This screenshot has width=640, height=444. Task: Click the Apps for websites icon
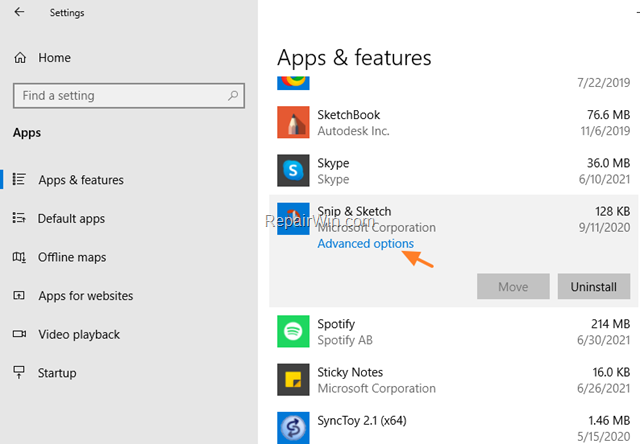[19, 295]
